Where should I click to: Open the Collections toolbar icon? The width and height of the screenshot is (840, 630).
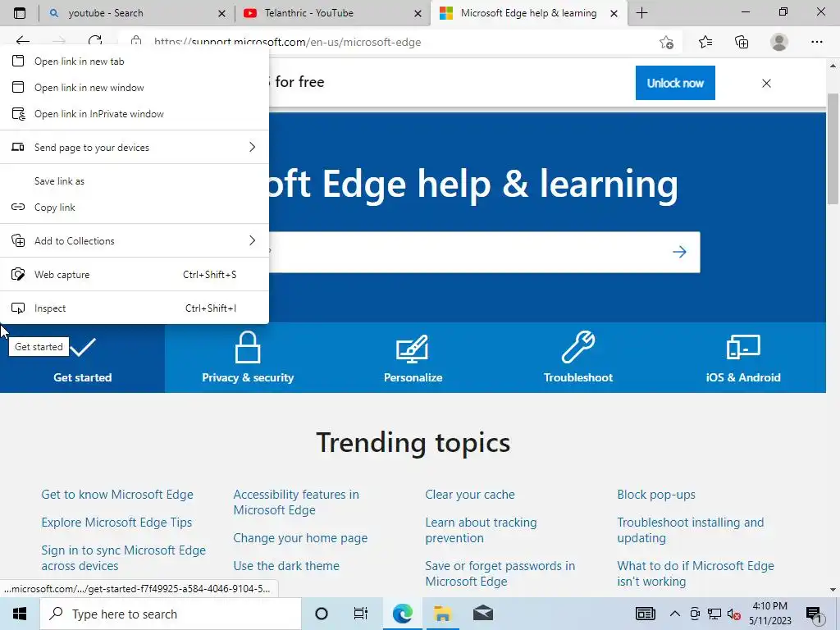coord(742,42)
